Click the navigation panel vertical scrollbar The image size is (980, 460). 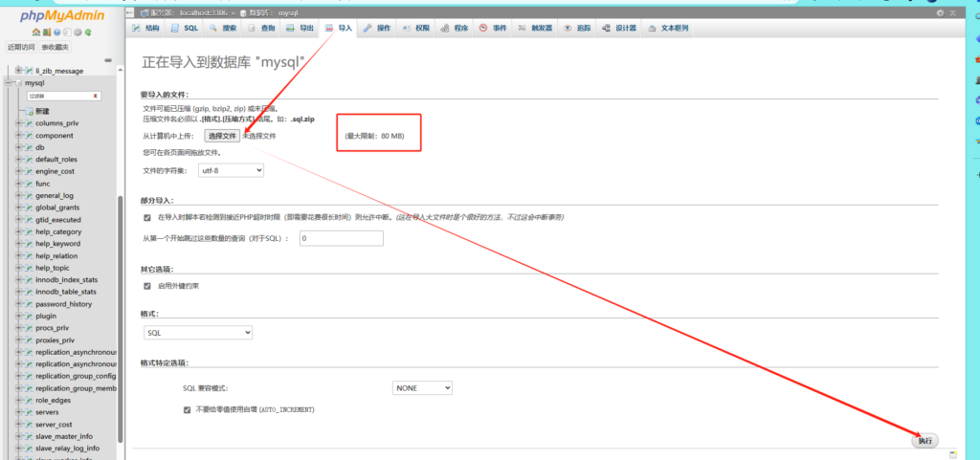coord(120,318)
